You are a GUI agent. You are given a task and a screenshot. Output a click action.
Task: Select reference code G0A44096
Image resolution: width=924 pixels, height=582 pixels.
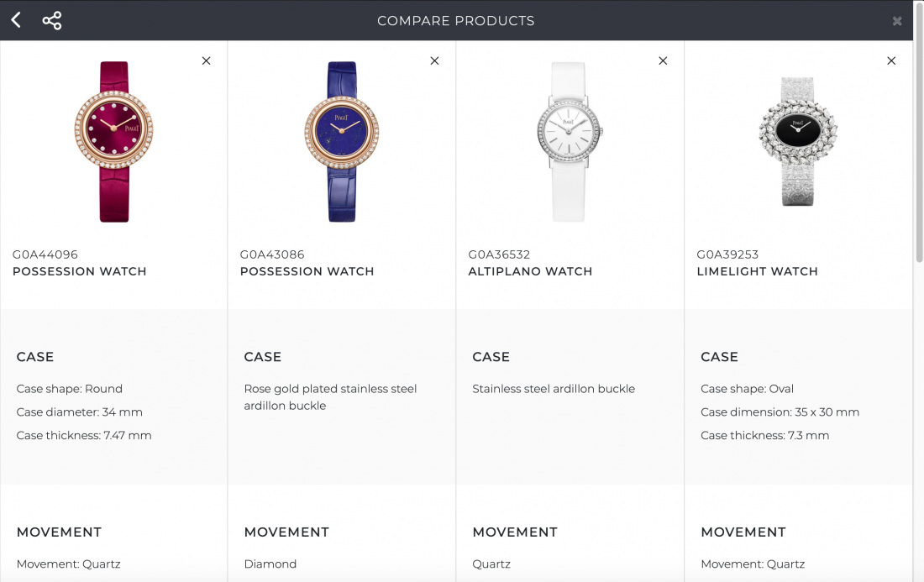(45, 254)
